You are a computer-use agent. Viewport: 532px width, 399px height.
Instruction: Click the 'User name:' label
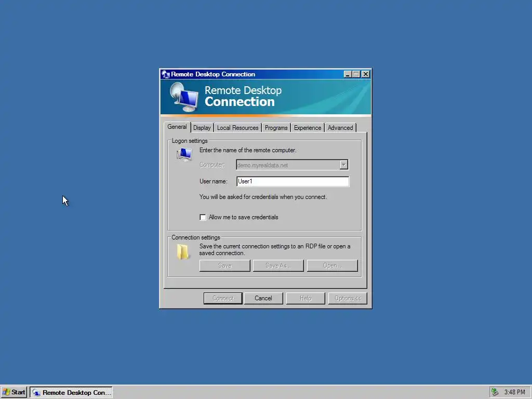[x=213, y=181]
